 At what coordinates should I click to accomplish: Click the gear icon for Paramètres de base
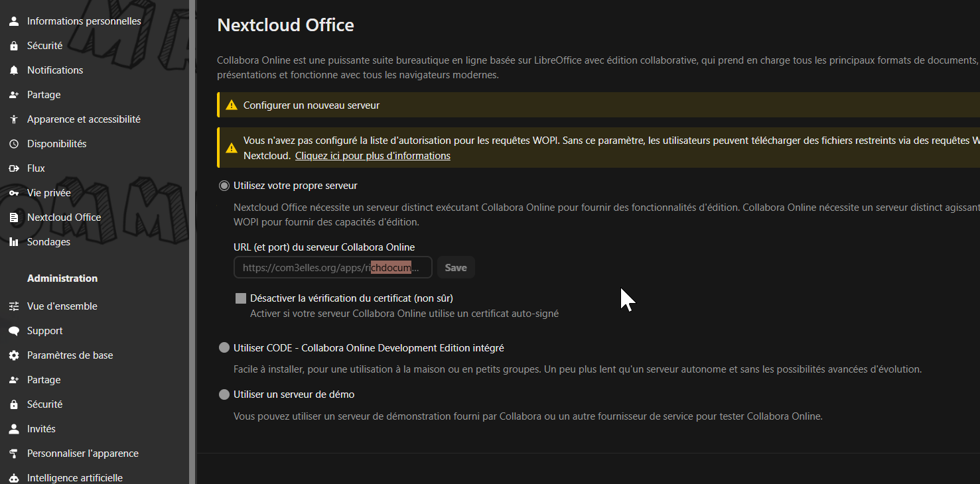14,355
